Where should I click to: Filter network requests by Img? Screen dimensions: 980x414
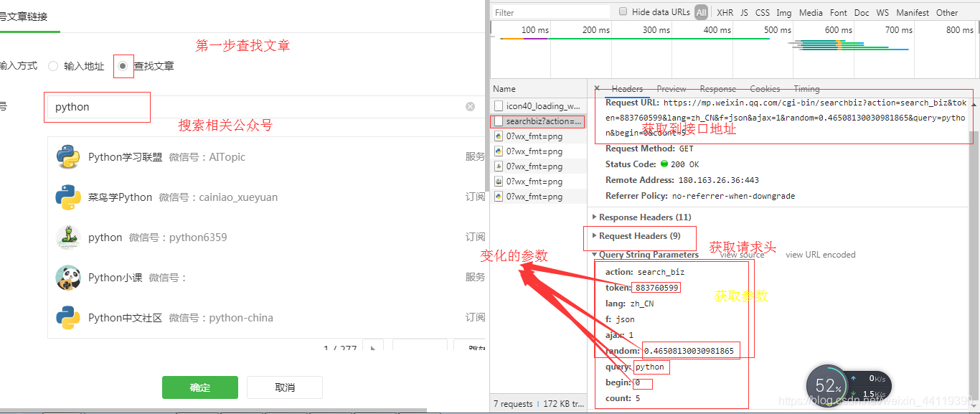(784, 12)
